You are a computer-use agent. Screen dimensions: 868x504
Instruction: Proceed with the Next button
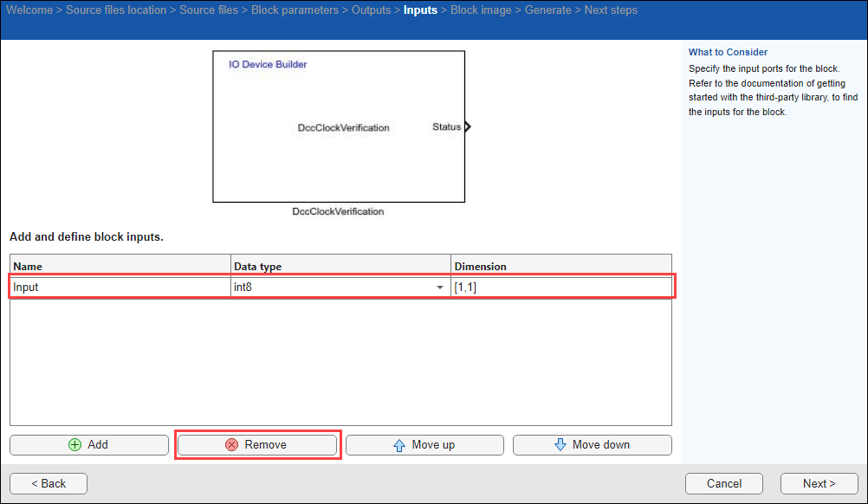[819, 483]
